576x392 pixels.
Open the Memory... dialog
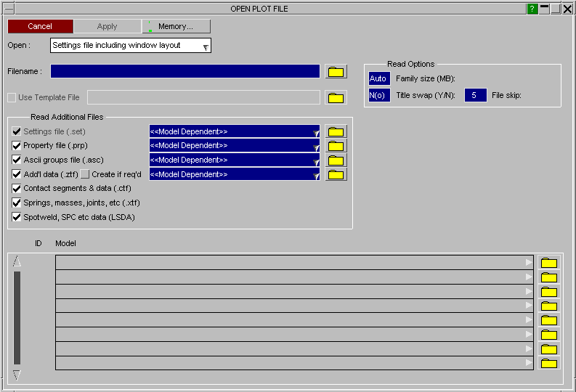point(176,26)
